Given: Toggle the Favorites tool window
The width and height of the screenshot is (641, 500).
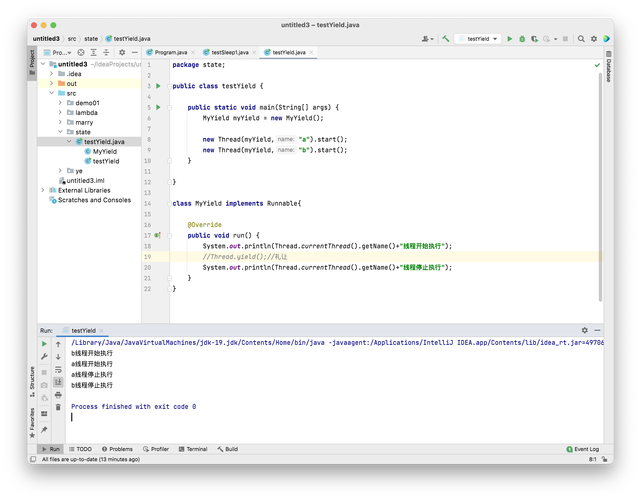Looking at the screenshot, I should [32, 418].
